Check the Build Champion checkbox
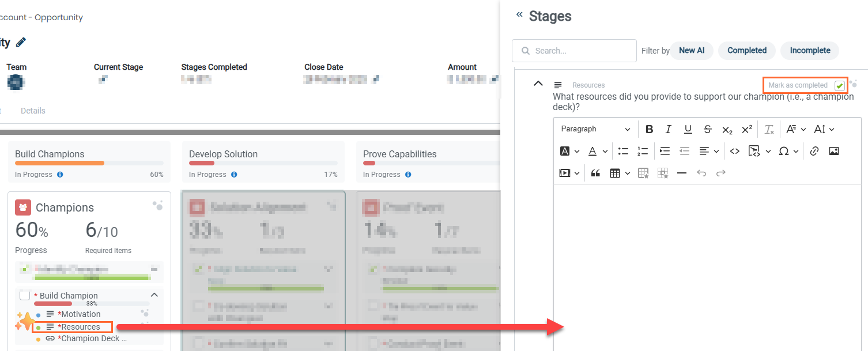Screen dimensions: 868x351 [x=25, y=295]
